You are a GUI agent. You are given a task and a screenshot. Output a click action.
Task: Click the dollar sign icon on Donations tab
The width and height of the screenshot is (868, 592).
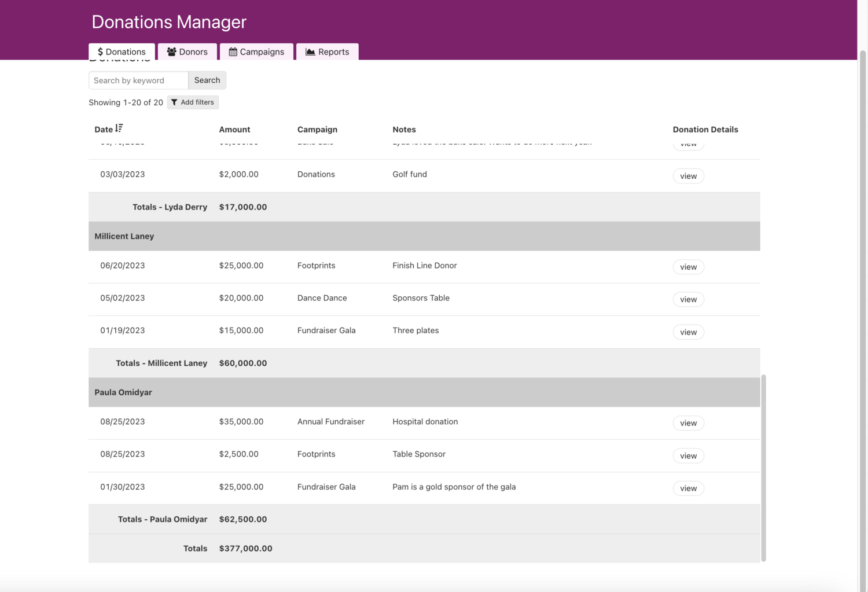point(100,52)
